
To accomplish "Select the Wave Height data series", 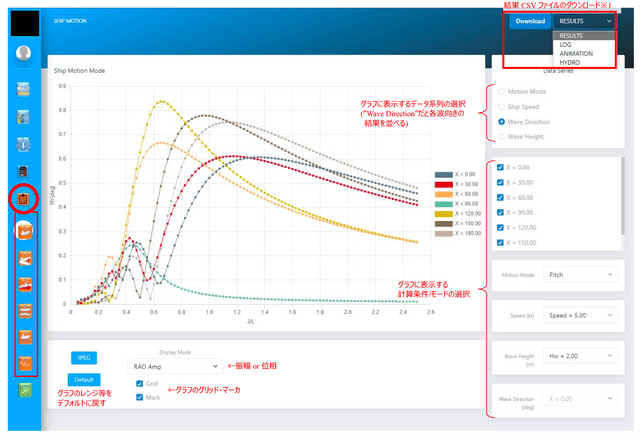I will pyautogui.click(x=502, y=136).
